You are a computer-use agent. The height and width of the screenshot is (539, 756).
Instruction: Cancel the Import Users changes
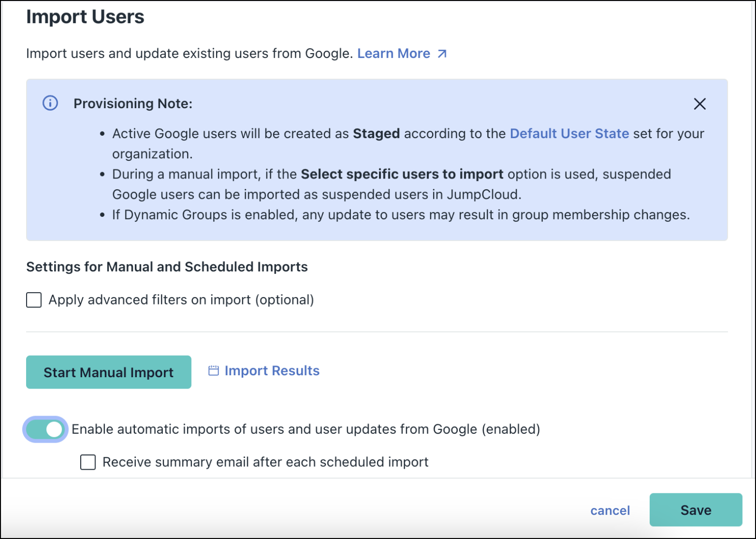(x=610, y=510)
